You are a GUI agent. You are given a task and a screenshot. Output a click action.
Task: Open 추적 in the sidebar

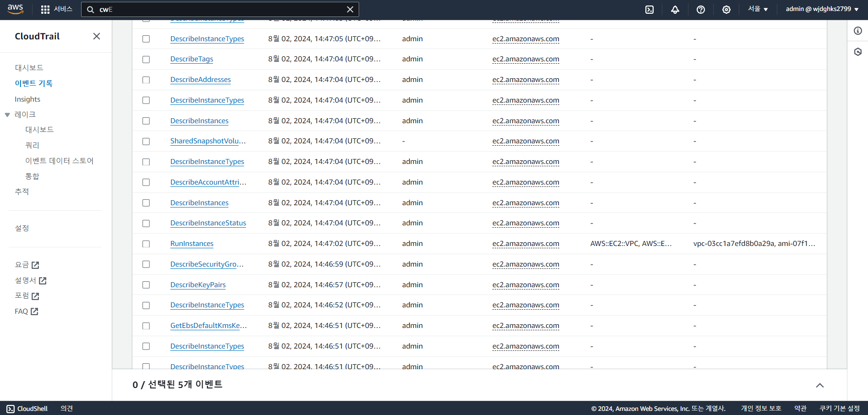[x=22, y=191]
